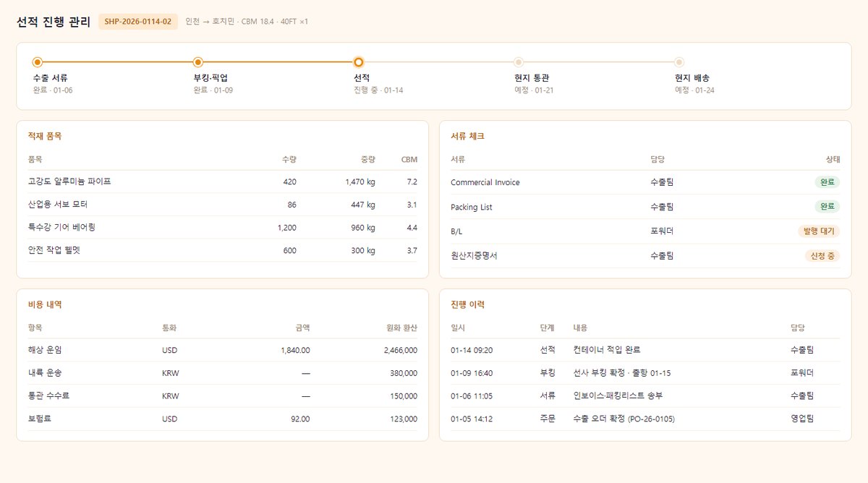868x483 pixels.
Task: Click the CBM column header in 적재 품목
Action: pos(409,159)
